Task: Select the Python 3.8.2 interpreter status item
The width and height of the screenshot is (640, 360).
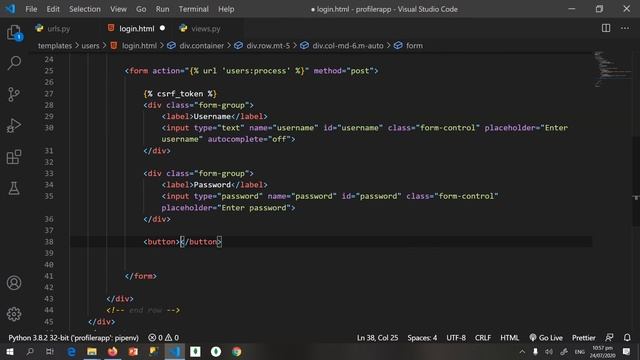Action: [73, 338]
